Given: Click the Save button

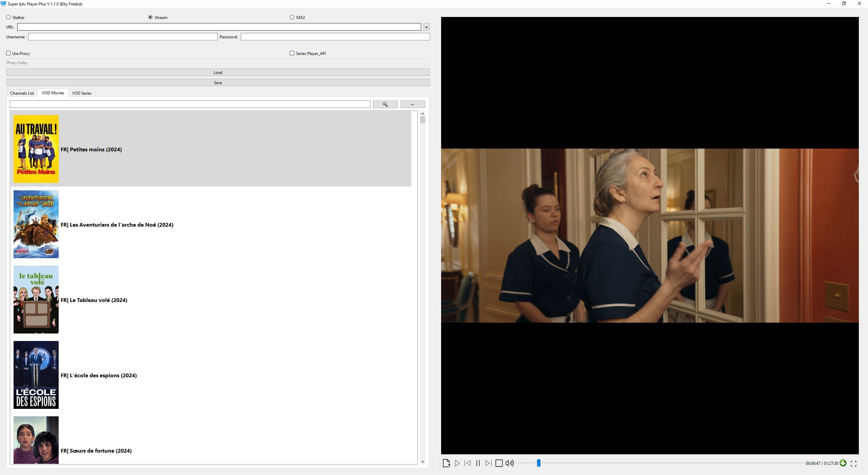Looking at the screenshot, I should [x=218, y=82].
